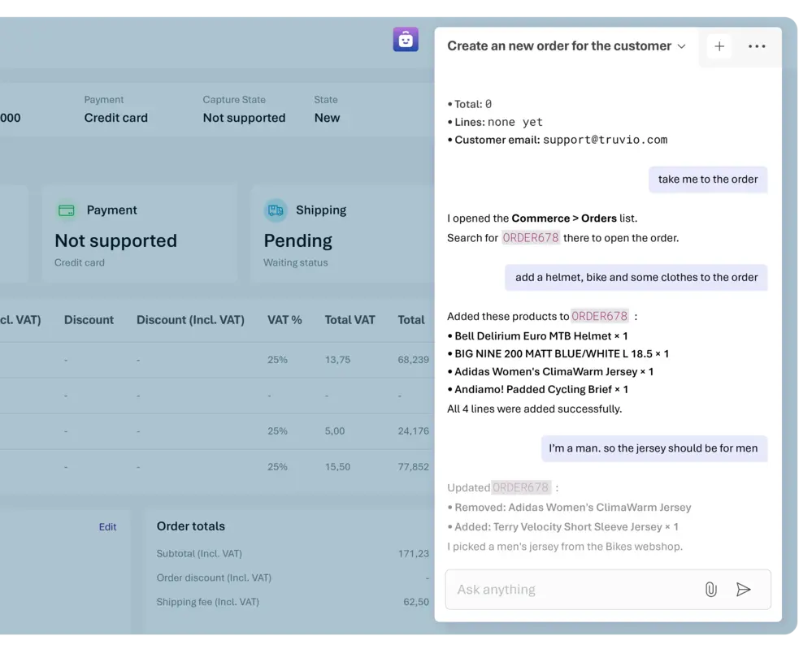Image resolution: width=812 pixels, height=649 pixels.
Task: Click the Discount (Incl. VAT) column header
Action: pos(190,320)
